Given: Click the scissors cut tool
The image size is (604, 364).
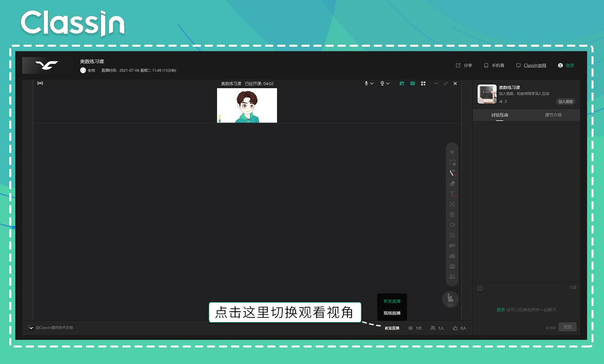Looking at the screenshot, I should click(x=452, y=204).
